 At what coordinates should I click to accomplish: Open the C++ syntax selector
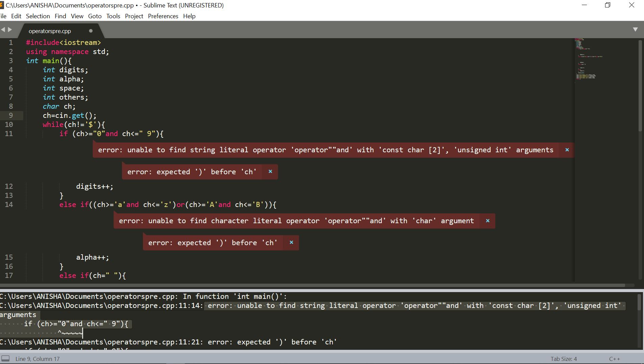(x=614, y=359)
